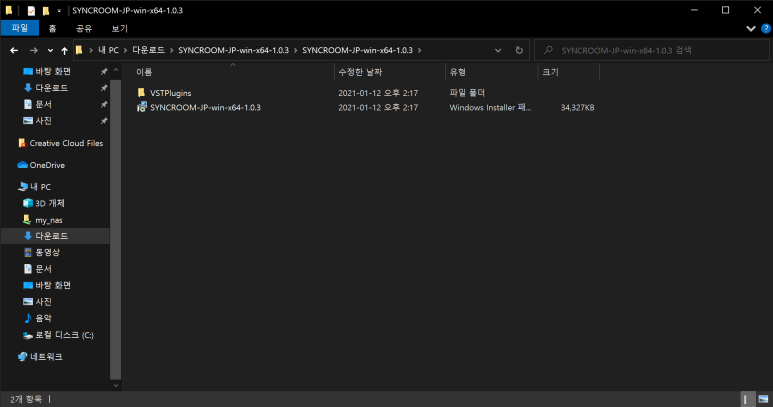
Task: Click 내 PC in address breadcrumb
Action: pyautogui.click(x=108, y=50)
